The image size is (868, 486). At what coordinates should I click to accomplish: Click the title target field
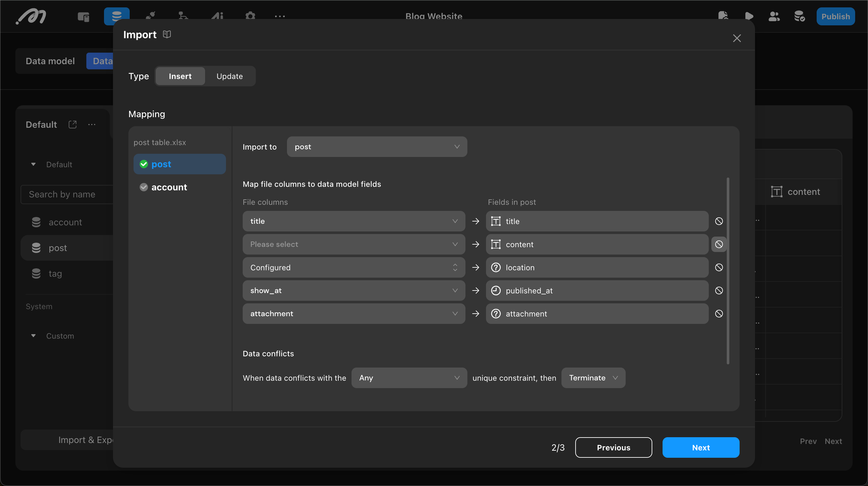[597, 221]
